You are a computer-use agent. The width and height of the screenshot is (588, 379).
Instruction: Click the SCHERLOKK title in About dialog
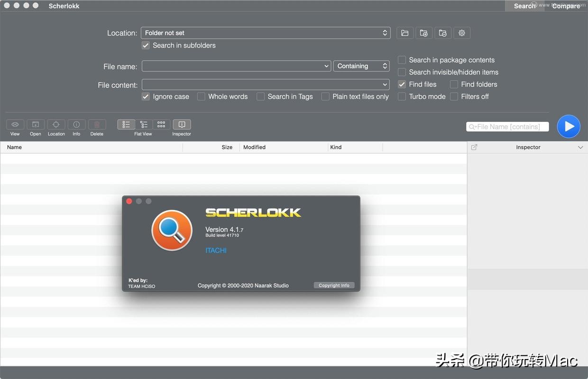click(253, 213)
